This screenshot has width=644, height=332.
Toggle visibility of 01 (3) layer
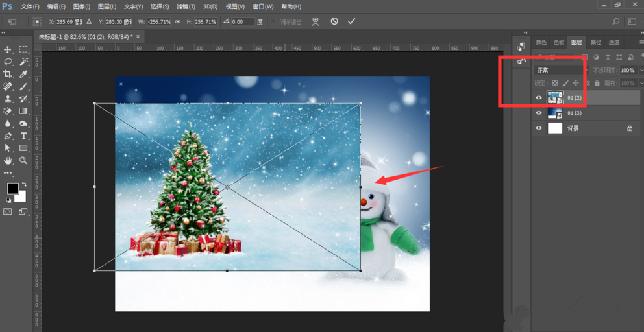(538, 113)
